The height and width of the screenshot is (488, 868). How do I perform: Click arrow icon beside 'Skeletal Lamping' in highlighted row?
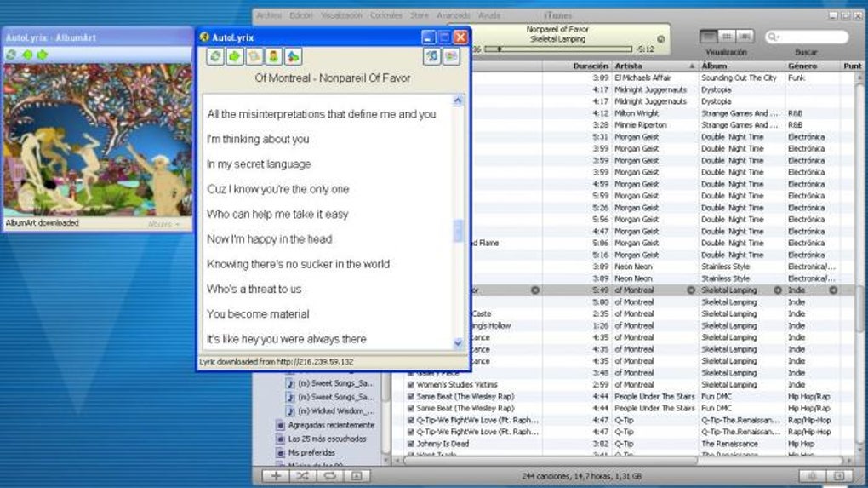pyautogui.click(x=778, y=290)
